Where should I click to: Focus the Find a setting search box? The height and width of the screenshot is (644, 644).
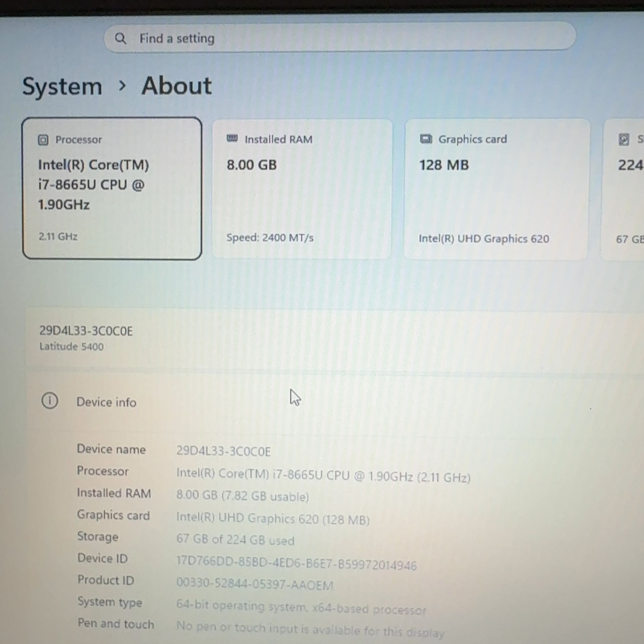click(x=340, y=37)
